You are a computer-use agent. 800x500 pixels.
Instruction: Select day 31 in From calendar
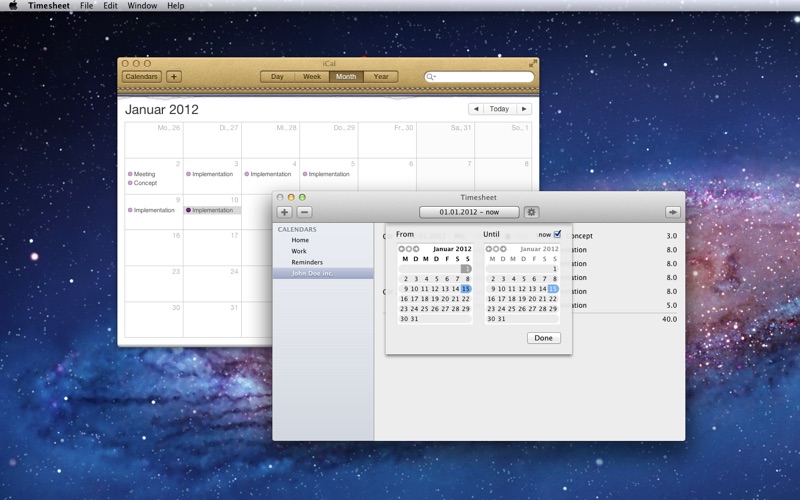click(414, 319)
